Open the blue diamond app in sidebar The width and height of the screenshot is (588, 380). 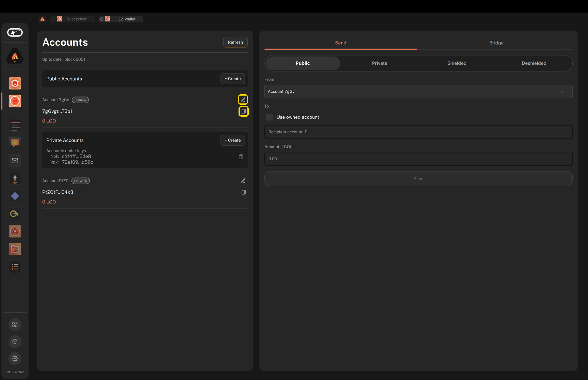point(15,196)
